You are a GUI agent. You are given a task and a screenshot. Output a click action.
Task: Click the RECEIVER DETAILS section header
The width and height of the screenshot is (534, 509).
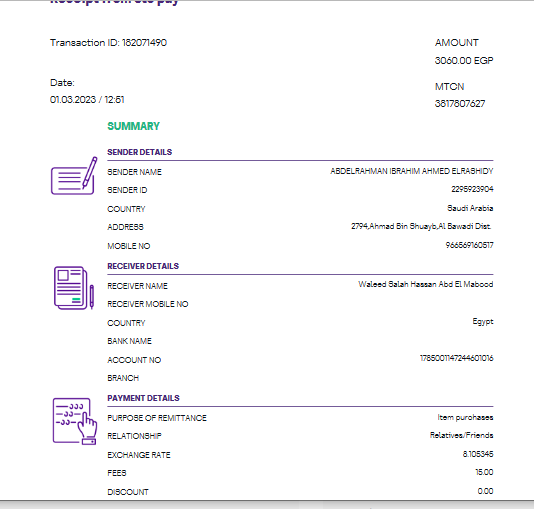pos(143,266)
